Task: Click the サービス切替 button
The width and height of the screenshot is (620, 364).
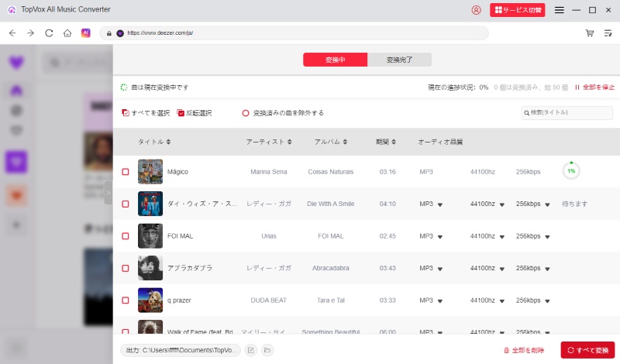Action: pyautogui.click(x=517, y=10)
